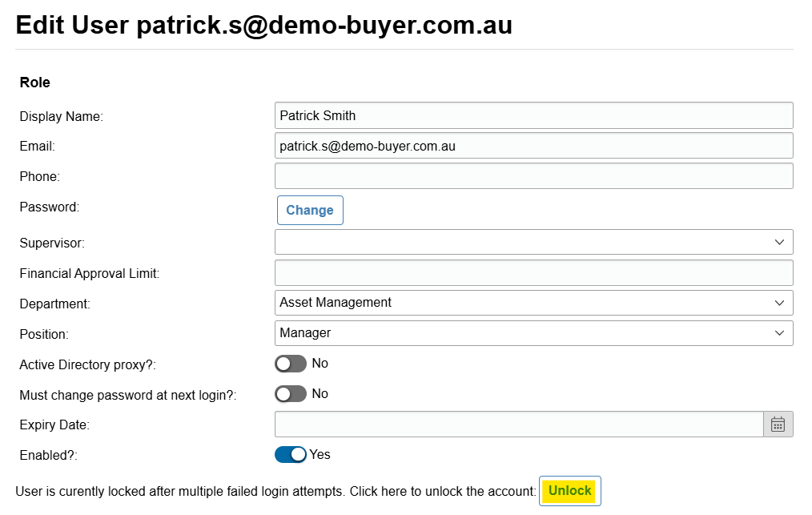The image size is (812, 515).
Task: Click the Expiry Date label
Action: 54,424
